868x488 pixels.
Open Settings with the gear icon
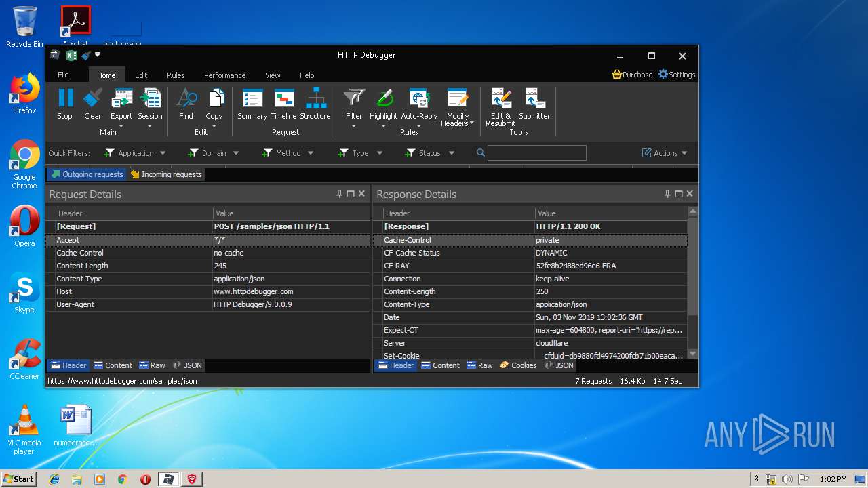pyautogui.click(x=677, y=75)
